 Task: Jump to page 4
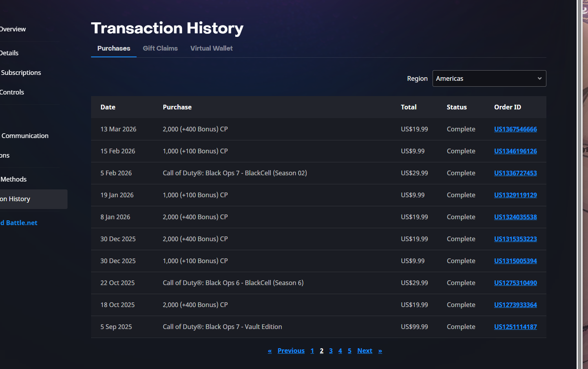point(340,351)
